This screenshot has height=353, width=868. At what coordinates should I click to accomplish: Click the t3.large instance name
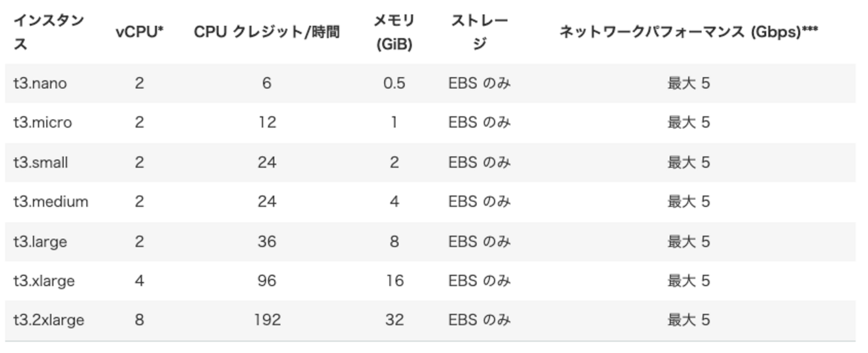[40, 241]
